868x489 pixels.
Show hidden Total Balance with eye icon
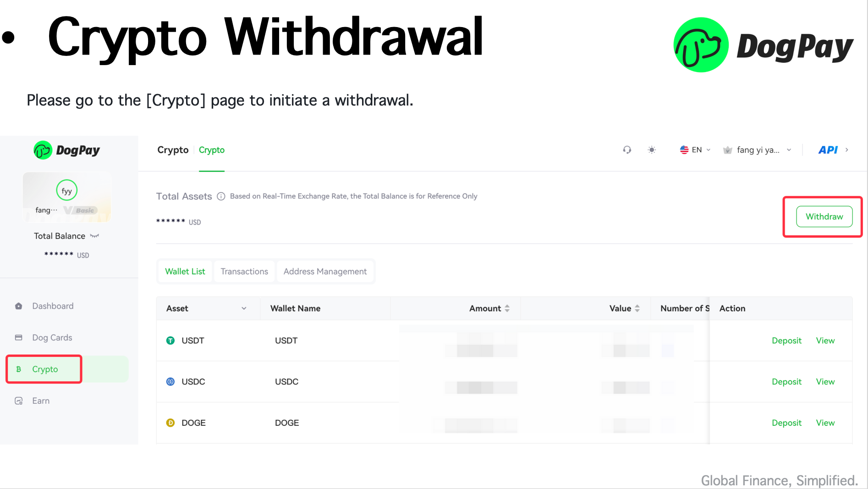click(94, 236)
